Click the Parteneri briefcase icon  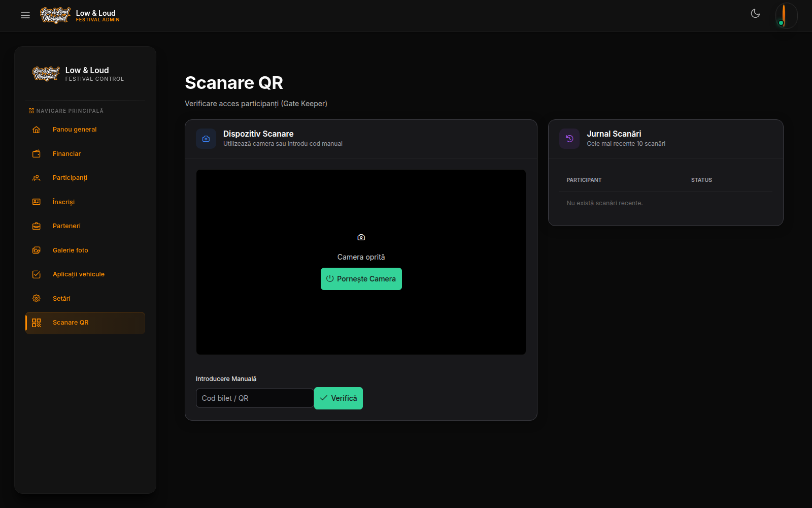pos(37,226)
